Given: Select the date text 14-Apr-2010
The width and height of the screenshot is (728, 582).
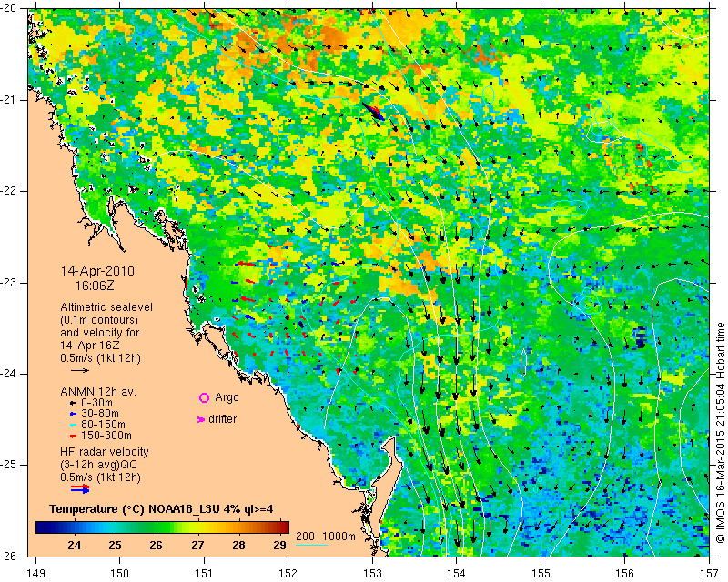Looking at the screenshot, I should (97, 271).
